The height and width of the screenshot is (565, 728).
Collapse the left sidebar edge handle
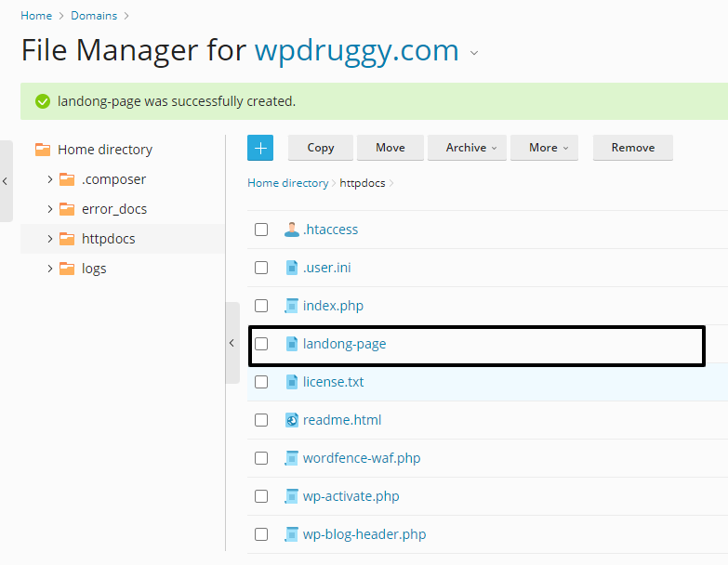(x=6, y=181)
